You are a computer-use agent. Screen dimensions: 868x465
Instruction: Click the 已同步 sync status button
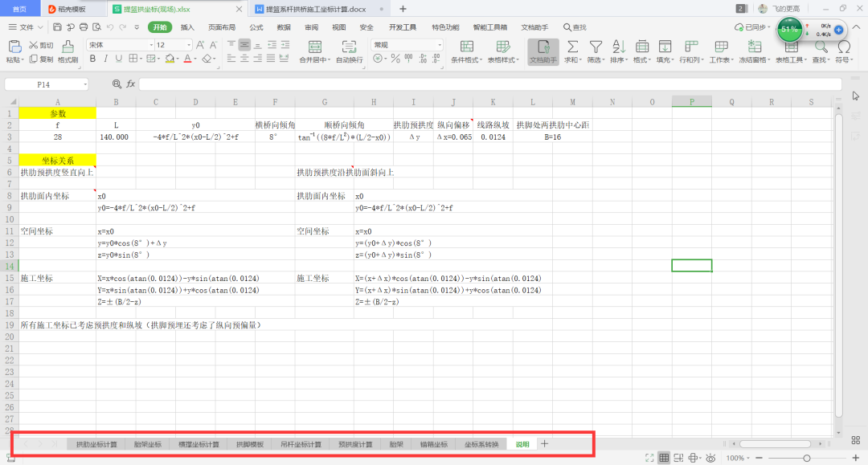coord(751,27)
